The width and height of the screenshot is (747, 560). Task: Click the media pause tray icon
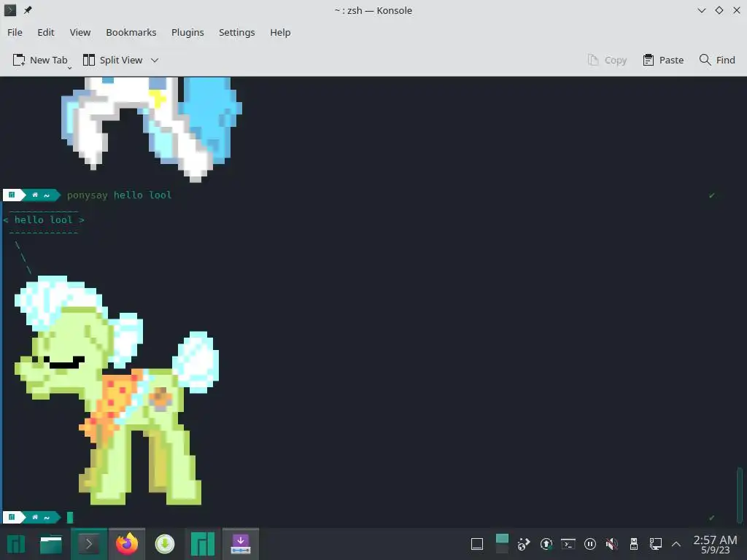(x=589, y=544)
